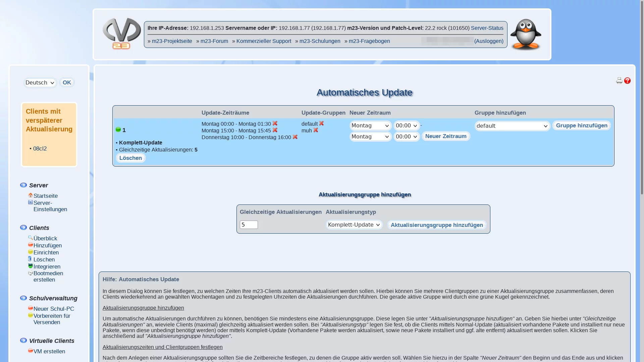Open the Integrieren link
The height and width of the screenshot is (362, 644).
(x=47, y=266)
